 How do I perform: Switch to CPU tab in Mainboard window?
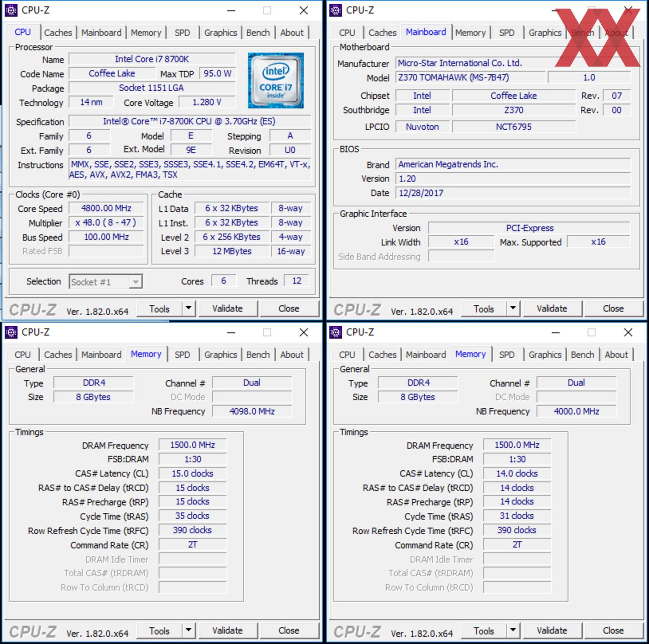[x=347, y=32]
